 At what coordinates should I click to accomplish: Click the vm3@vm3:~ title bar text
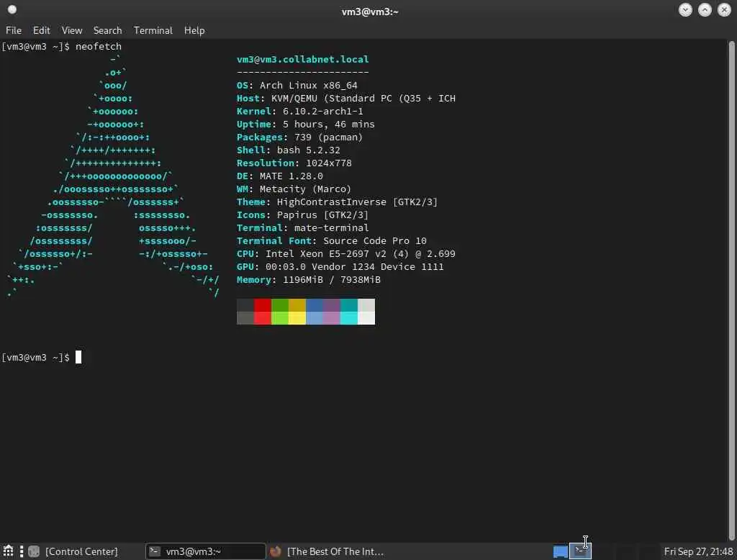coord(370,12)
